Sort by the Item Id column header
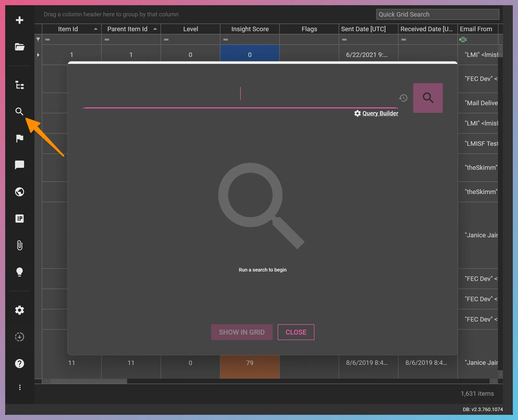Screen dimensions: 518x420 68,29
